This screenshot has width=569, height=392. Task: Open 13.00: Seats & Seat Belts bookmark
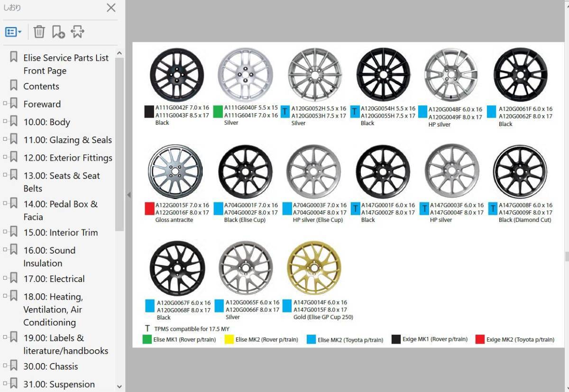(x=62, y=182)
